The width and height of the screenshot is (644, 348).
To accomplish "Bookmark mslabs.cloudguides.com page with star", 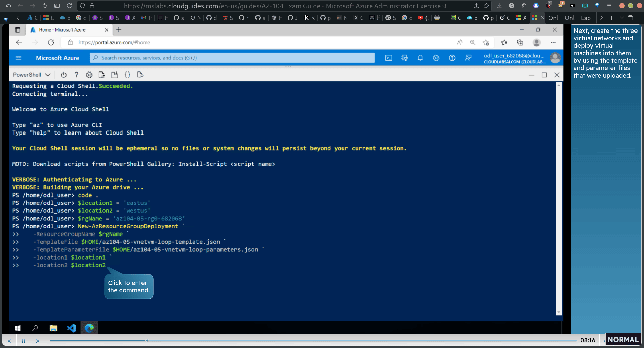I will [486, 6].
